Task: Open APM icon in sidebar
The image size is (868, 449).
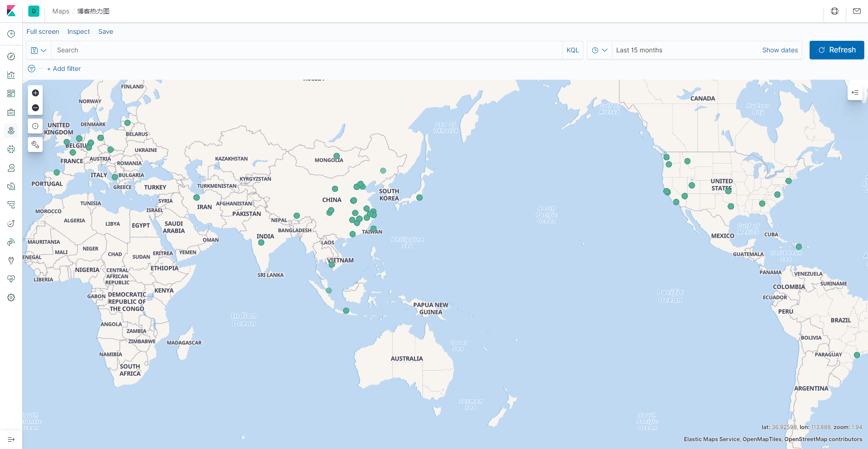Action: tap(11, 205)
